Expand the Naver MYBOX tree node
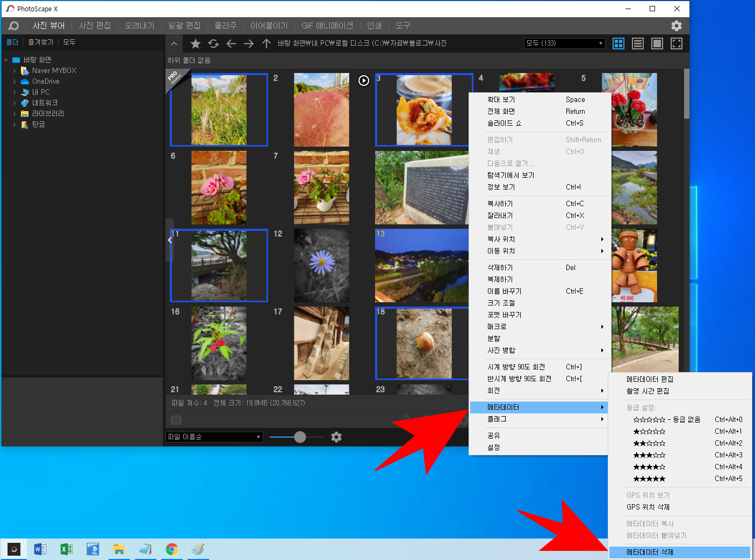Viewport: 755px width, 560px height. pyautogui.click(x=14, y=70)
